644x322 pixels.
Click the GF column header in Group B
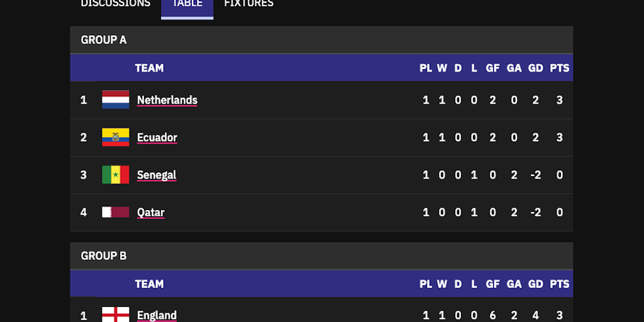pos(493,284)
